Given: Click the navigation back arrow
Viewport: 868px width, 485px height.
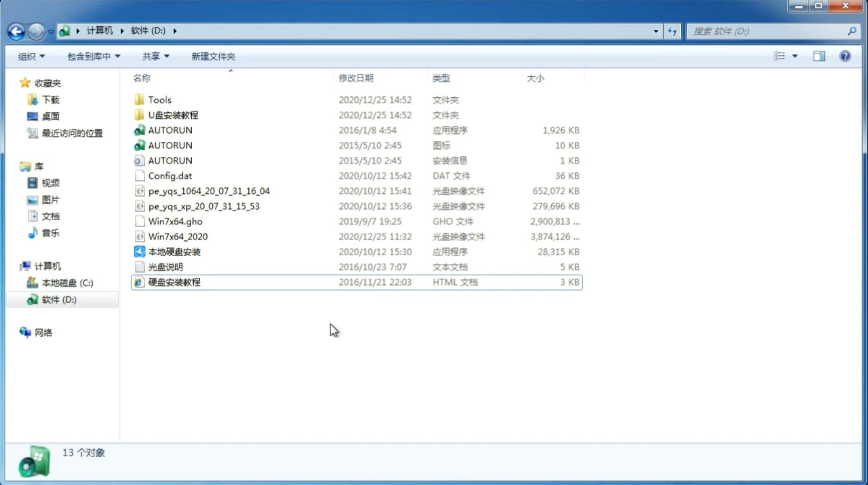Looking at the screenshot, I should [x=16, y=30].
